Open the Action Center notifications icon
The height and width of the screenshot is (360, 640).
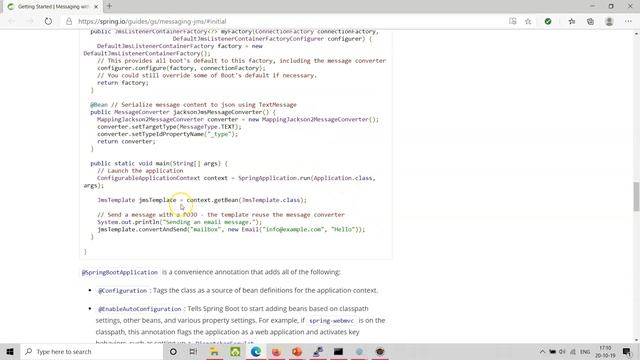(627, 351)
